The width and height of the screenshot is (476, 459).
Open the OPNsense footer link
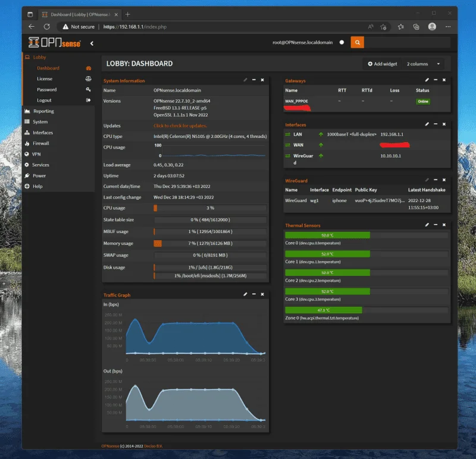coord(110,446)
